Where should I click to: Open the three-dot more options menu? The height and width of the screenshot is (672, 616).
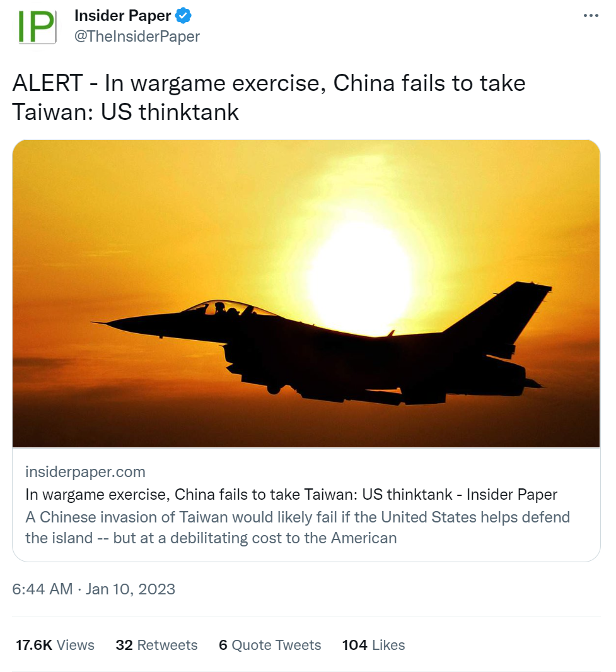point(591,16)
